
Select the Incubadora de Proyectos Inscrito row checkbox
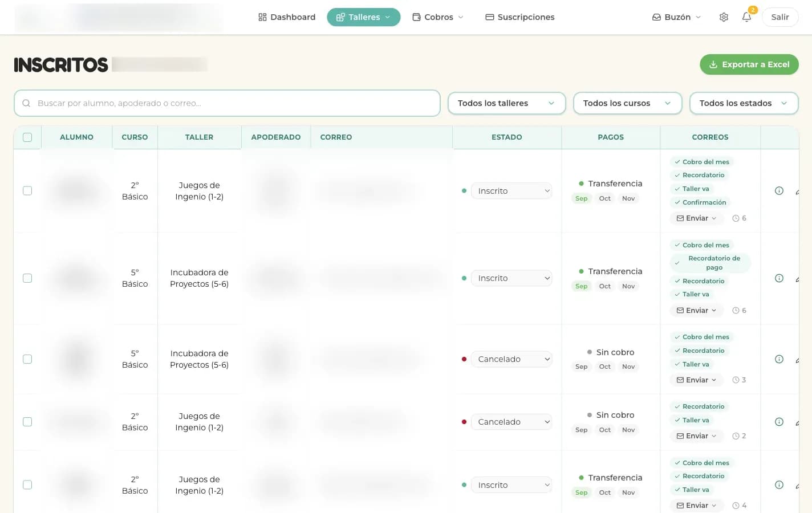point(27,278)
